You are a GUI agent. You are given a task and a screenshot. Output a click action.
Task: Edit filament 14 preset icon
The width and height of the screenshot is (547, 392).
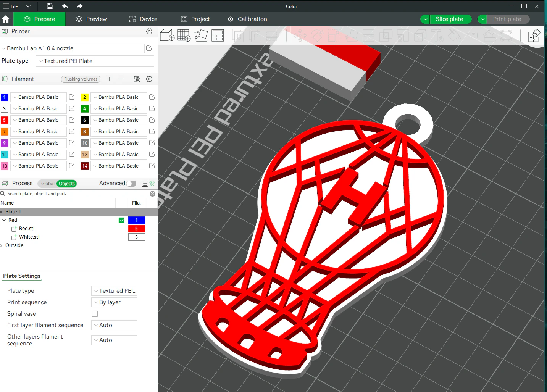point(152,166)
